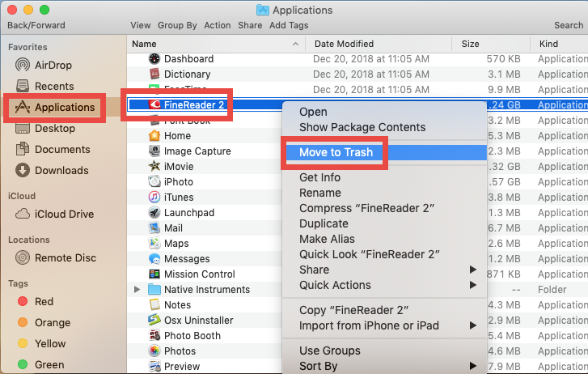Screen dimensions: 588x374
Task: Expand the Native Instruments folder triangle
Action: (x=137, y=290)
